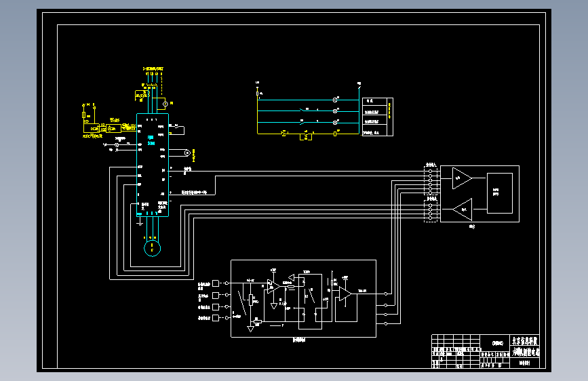Select the tall relay rectangle in the signal board
The image size is (588, 381).
pos(310,302)
